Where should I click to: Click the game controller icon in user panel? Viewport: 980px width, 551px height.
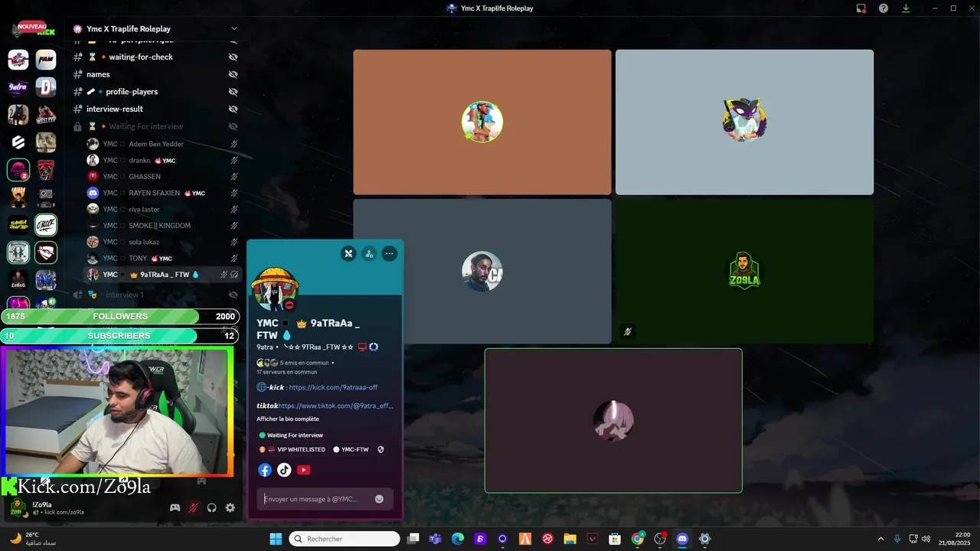(x=175, y=507)
